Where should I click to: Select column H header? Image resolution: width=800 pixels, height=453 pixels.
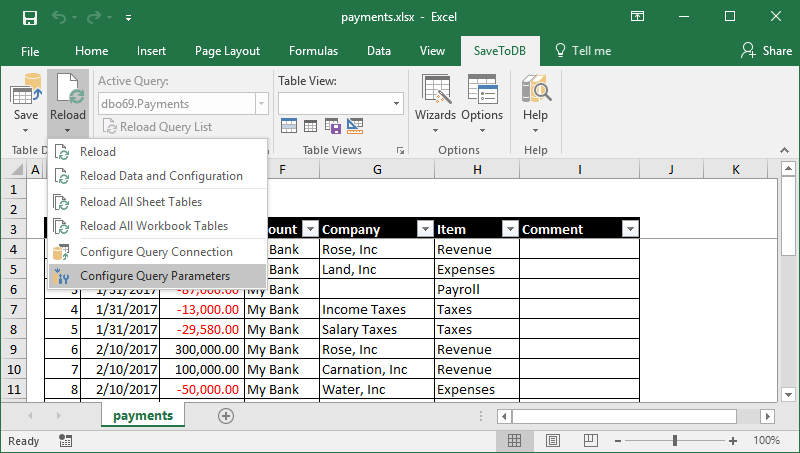[x=477, y=169]
